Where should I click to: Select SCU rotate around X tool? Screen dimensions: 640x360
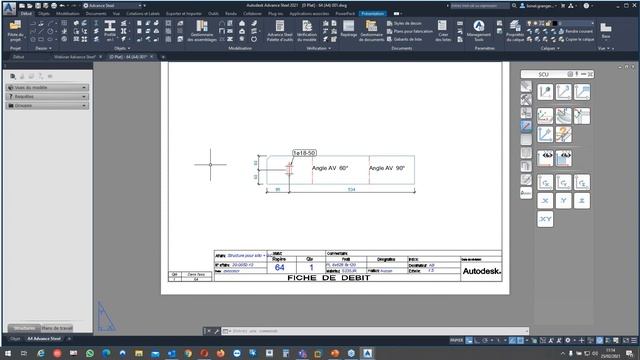coord(545,182)
